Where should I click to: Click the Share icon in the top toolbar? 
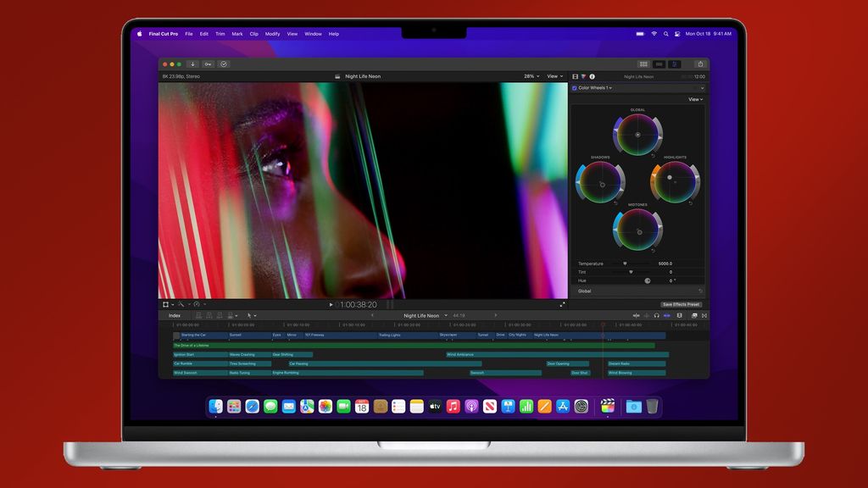pyautogui.click(x=701, y=63)
